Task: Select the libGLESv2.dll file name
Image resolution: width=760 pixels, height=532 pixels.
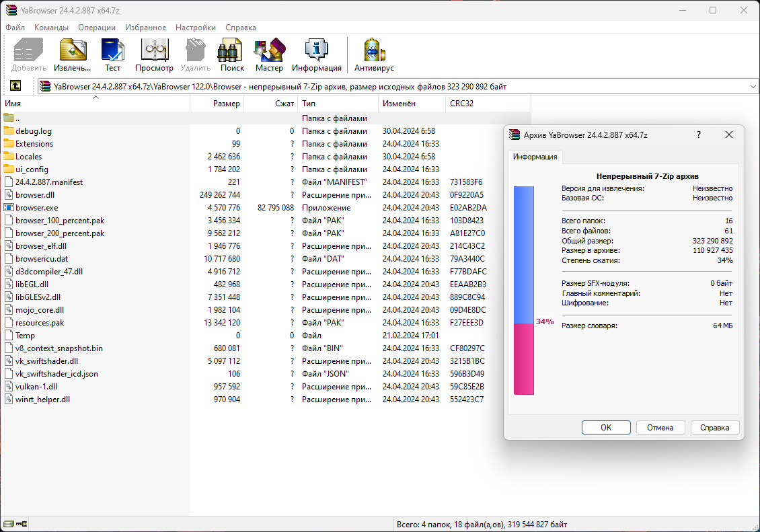Action: [x=38, y=297]
